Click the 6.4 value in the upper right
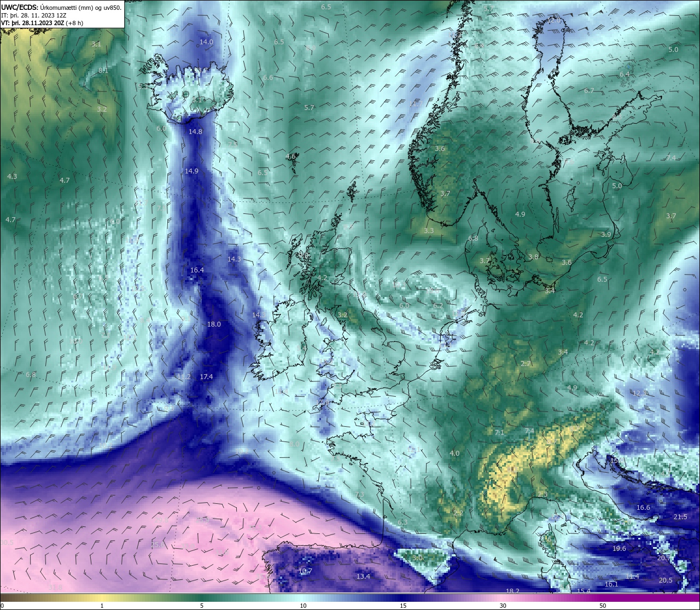Screen dimensions: 700x610 [625, 74]
